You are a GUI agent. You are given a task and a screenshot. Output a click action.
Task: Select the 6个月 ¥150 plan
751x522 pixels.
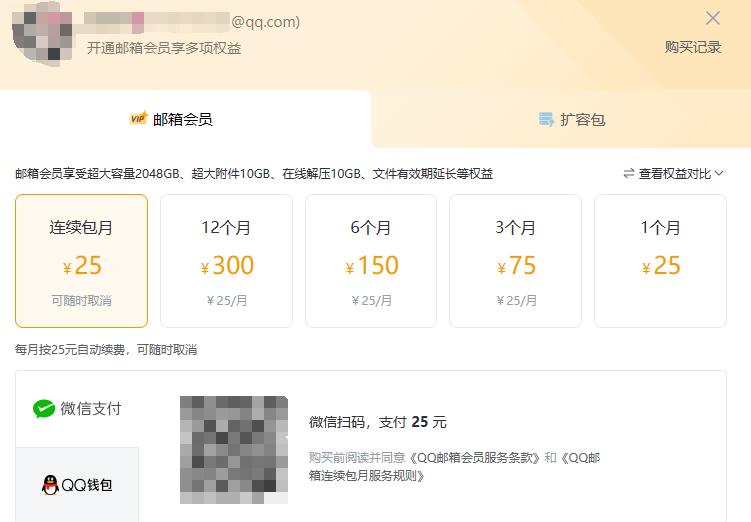point(371,261)
